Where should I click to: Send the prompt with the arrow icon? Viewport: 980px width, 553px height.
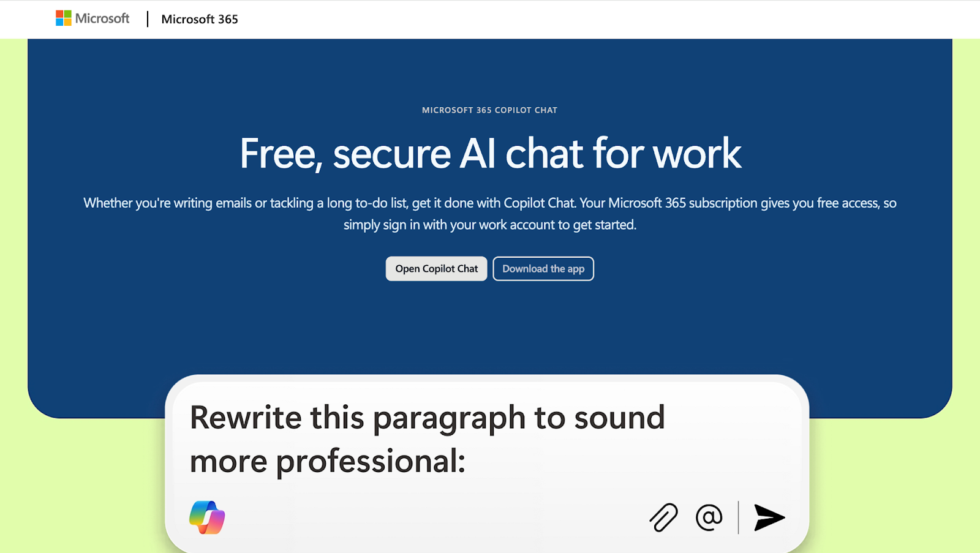click(769, 517)
